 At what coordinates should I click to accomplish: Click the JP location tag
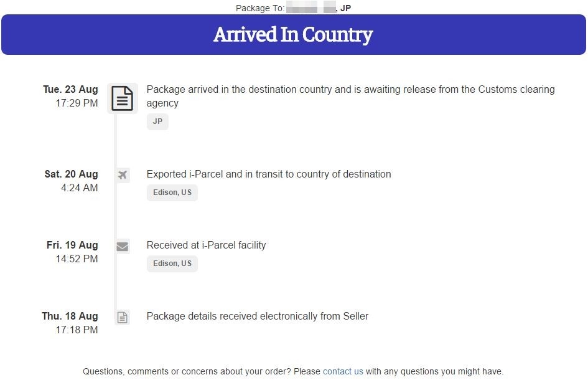click(157, 121)
